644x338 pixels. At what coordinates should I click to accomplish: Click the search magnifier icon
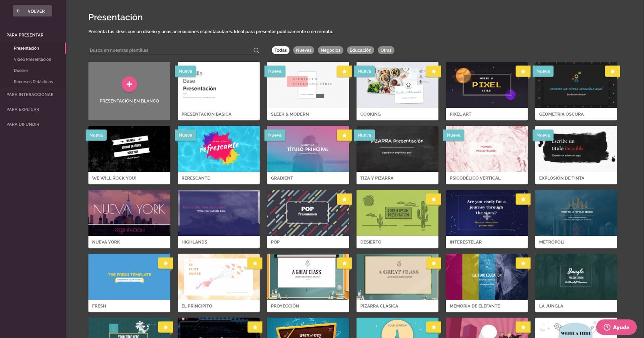pyautogui.click(x=256, y=50)
